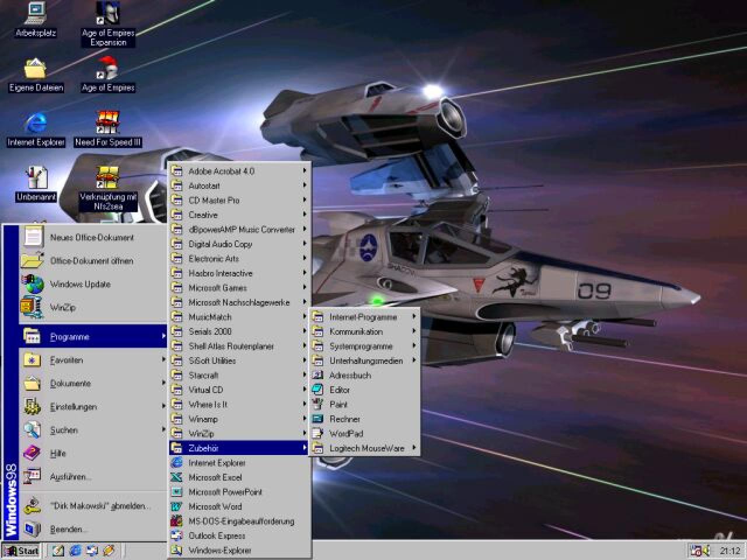Select the Programme entry in the Start menu
This screenshot has width=747, height=560.
click(x=93, y=337)
